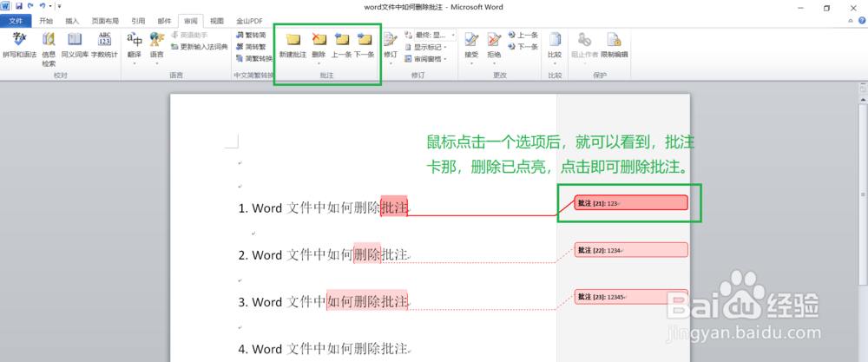This screenshot has width=868, height=362.
Task: Click highlighted 如何删除批注 in line 3
Action: pos(367,302)
